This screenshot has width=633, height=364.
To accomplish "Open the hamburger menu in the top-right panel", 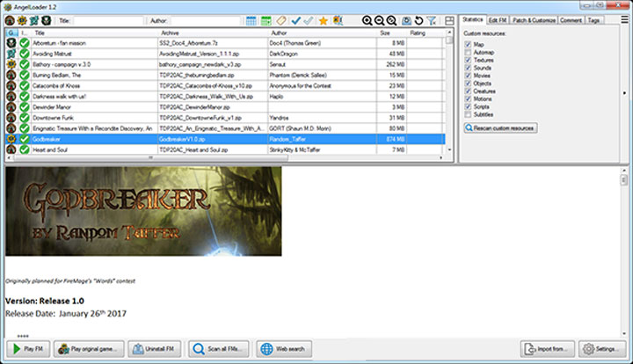I will point(624,19).
